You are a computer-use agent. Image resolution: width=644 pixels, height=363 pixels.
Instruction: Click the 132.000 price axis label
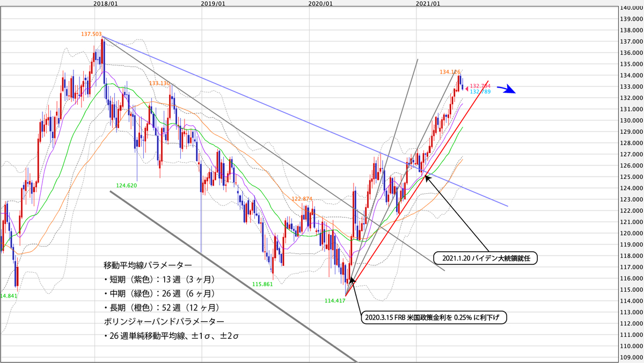pyautogui.click(x=631, y=98)
